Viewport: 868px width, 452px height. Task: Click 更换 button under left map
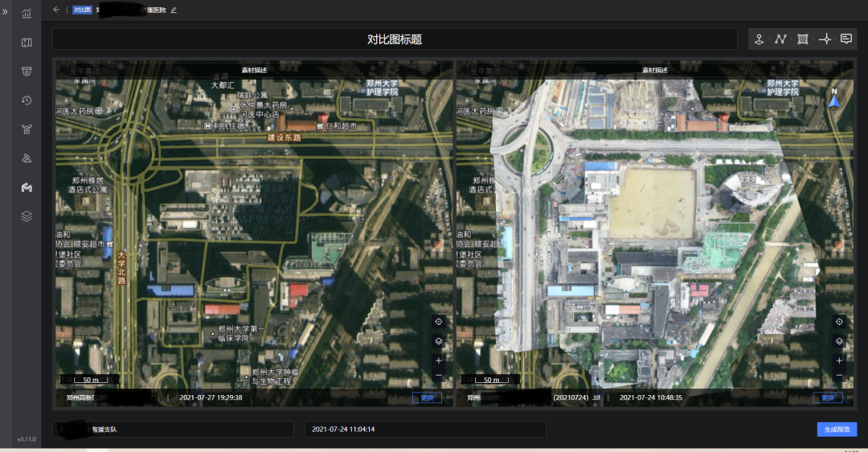(427, 397)
